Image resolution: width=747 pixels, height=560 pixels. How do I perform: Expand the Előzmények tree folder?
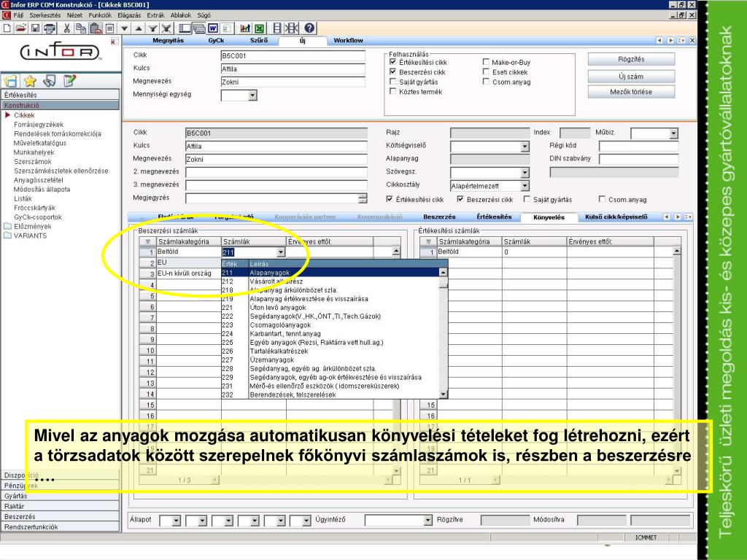7,226
